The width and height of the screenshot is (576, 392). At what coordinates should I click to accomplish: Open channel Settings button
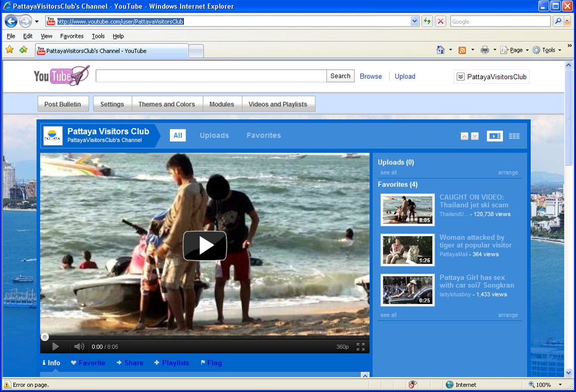pos(112,104)
